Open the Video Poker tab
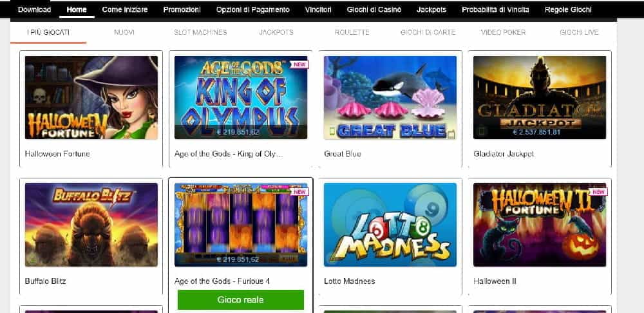 (x=503, y=32)
